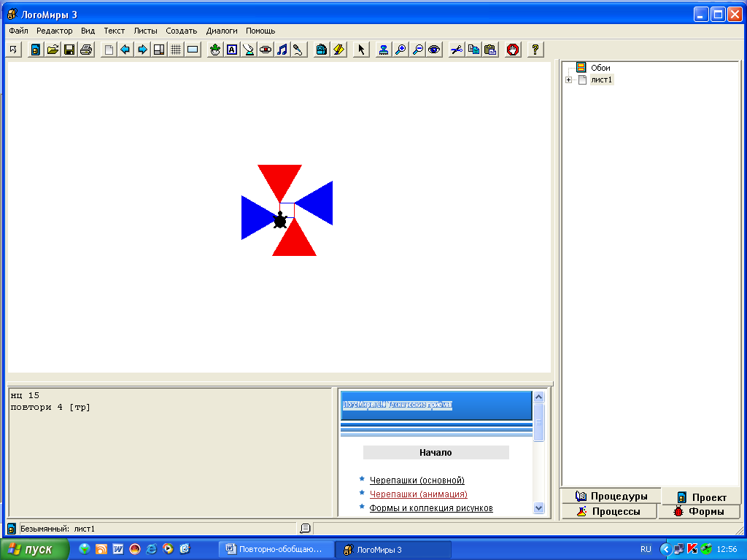The width and height of the screenshot is (747, 560).
Task: Click the zoom in magnifier icon
Action: (x=400, y=50)
